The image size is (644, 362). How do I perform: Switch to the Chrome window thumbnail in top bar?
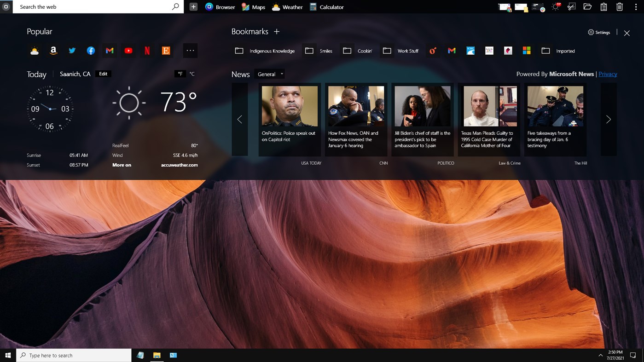[x=505, y=7]
